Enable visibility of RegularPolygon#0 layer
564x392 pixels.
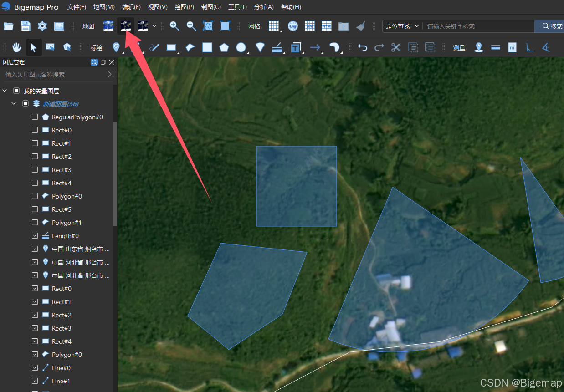coord(34,117)
